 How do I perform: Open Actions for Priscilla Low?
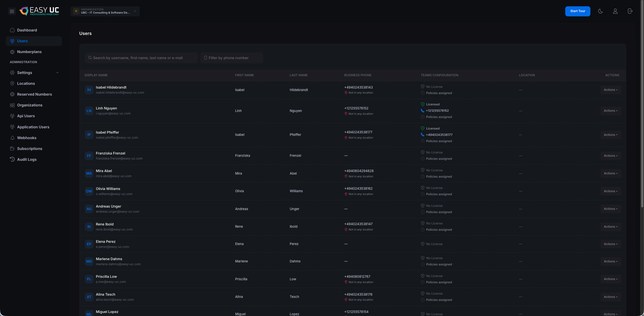(611, 279)
